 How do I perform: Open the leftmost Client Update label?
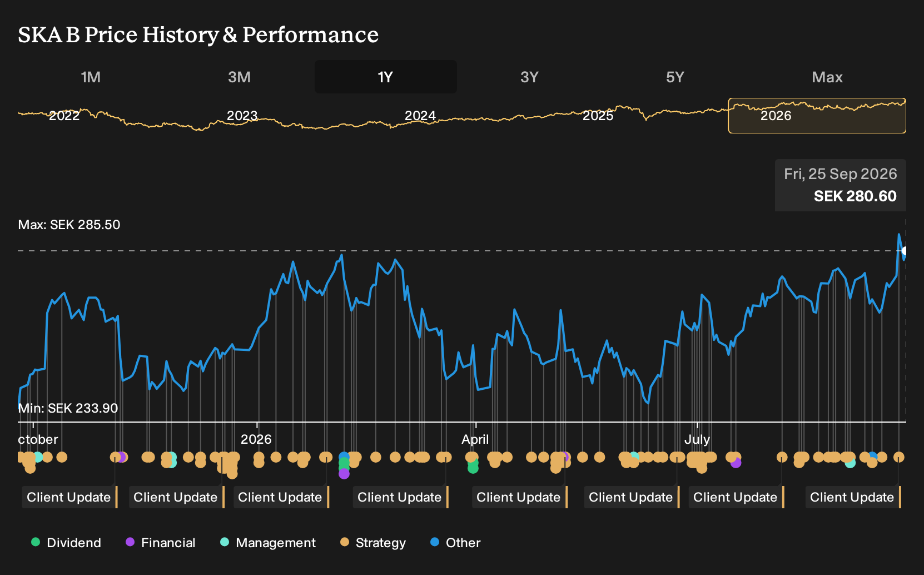pos(69,497)
